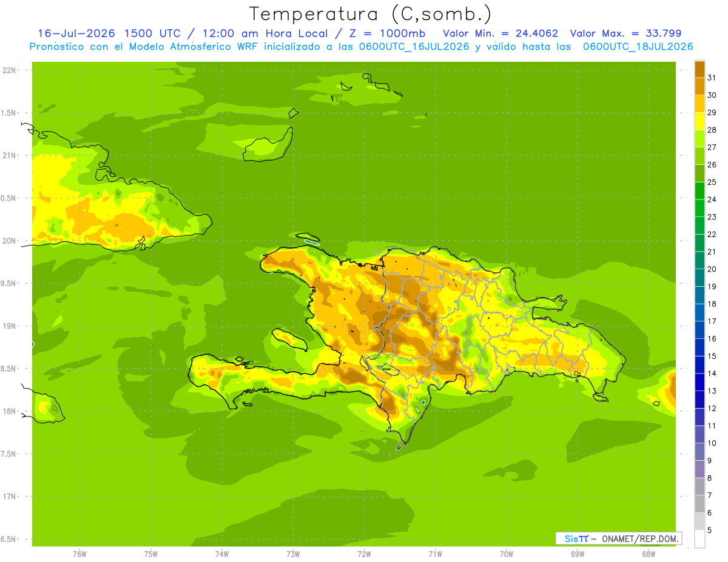Click the "Valor Min. = 24.4062" text
The image size is (728, 562).
pos(500,33)
